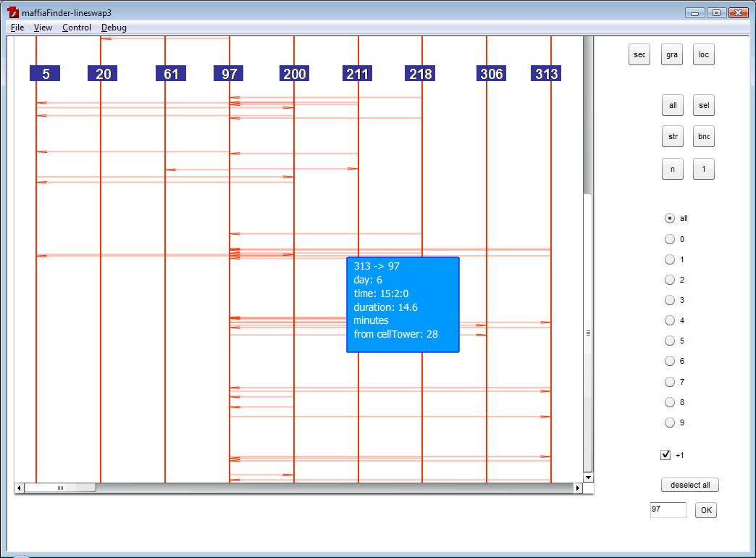Click the maffiaFinder app icon in title bar
This screenshot has height=558, width=756.
click(13, 12)
